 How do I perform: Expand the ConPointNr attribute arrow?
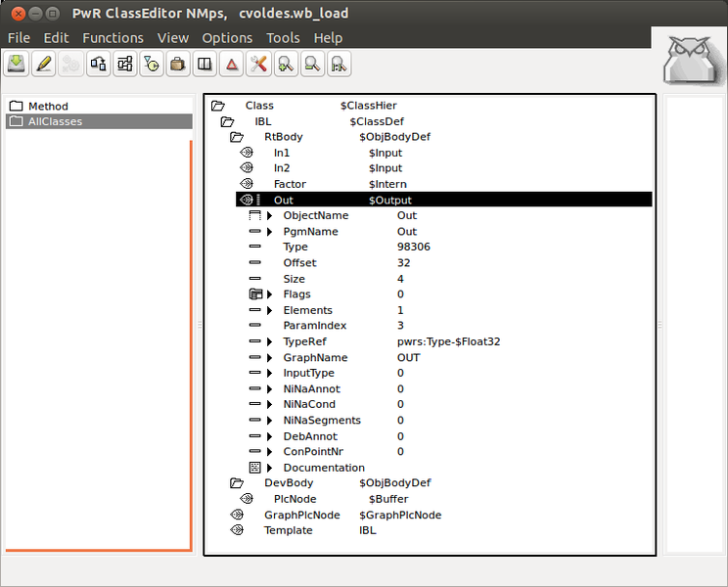pos(270,452)
